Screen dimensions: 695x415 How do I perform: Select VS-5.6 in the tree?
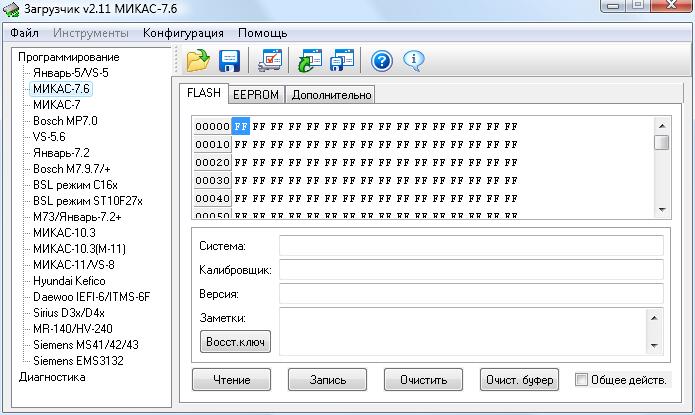coord(49,137)
